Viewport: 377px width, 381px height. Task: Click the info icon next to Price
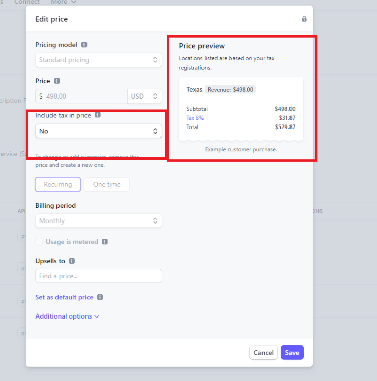coord(57,81)
